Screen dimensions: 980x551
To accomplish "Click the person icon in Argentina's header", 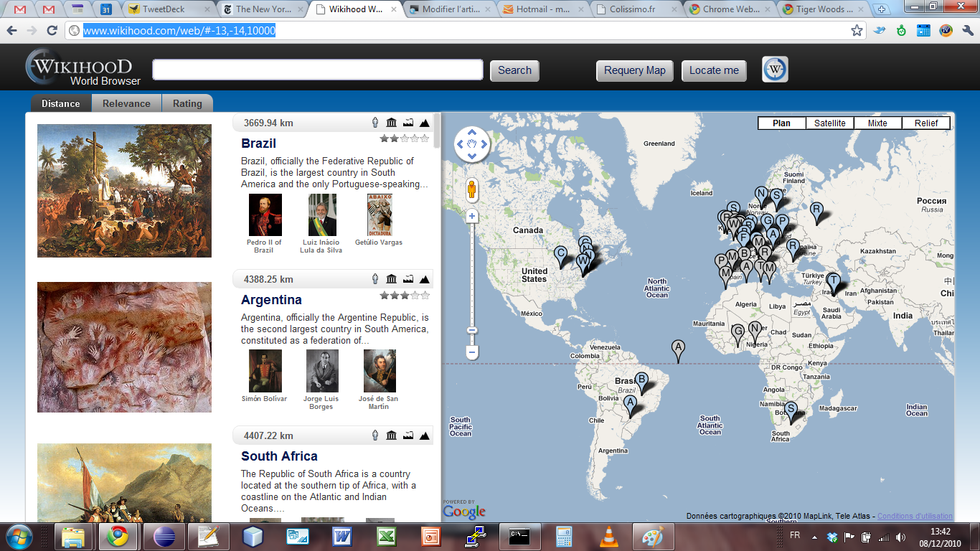I will point(375,279).
